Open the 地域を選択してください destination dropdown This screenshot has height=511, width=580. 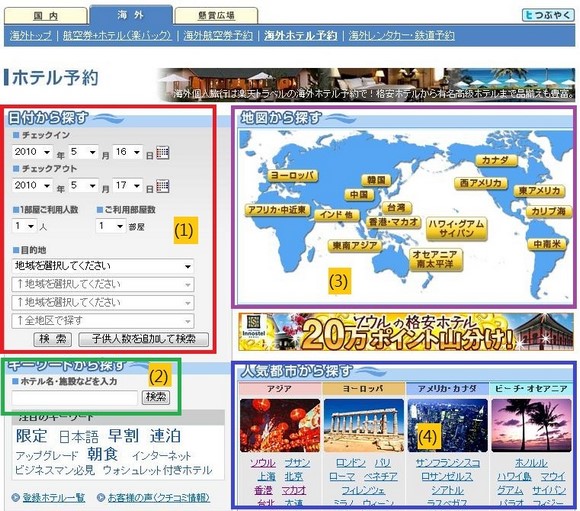pyautogui.click(x=103, y=266)
